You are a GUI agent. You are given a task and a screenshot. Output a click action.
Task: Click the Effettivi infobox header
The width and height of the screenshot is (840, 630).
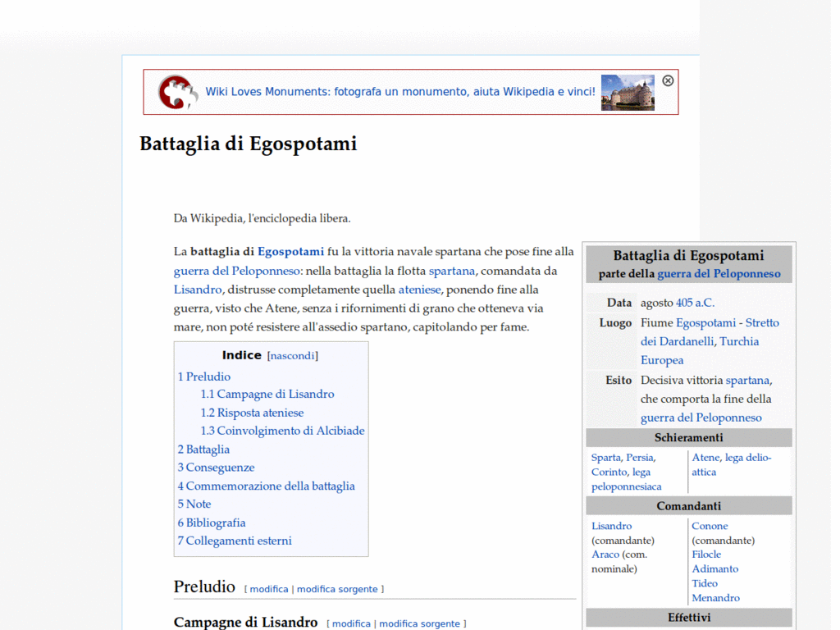tap(689, 618)
